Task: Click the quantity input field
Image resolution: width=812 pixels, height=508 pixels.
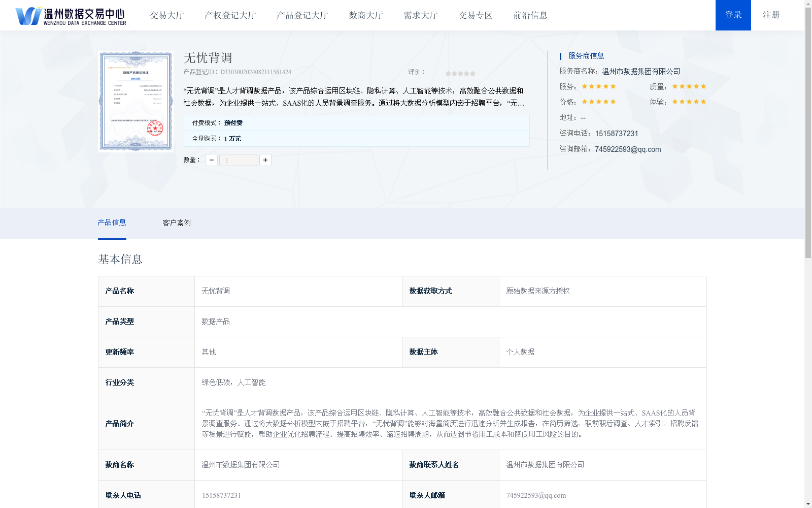Action: point(239,160)
